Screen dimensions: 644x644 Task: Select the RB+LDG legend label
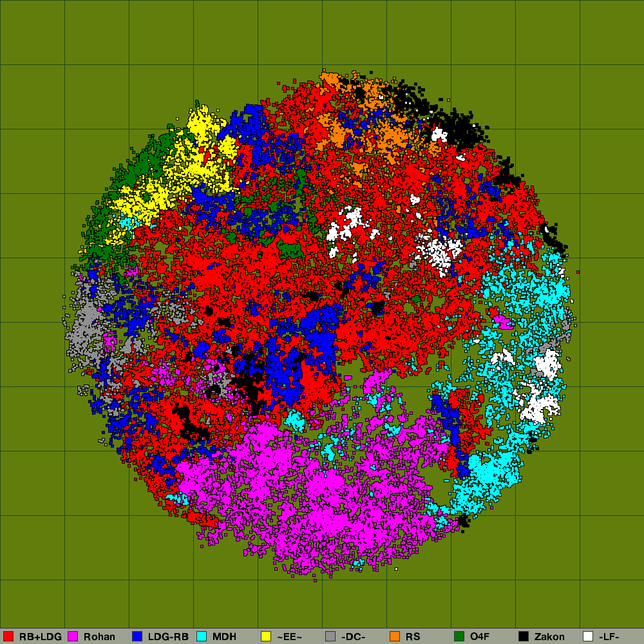point(40,637)
